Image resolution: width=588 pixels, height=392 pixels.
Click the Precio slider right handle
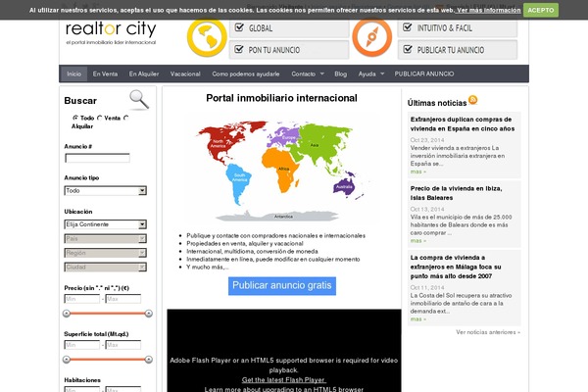pos(149,314)
